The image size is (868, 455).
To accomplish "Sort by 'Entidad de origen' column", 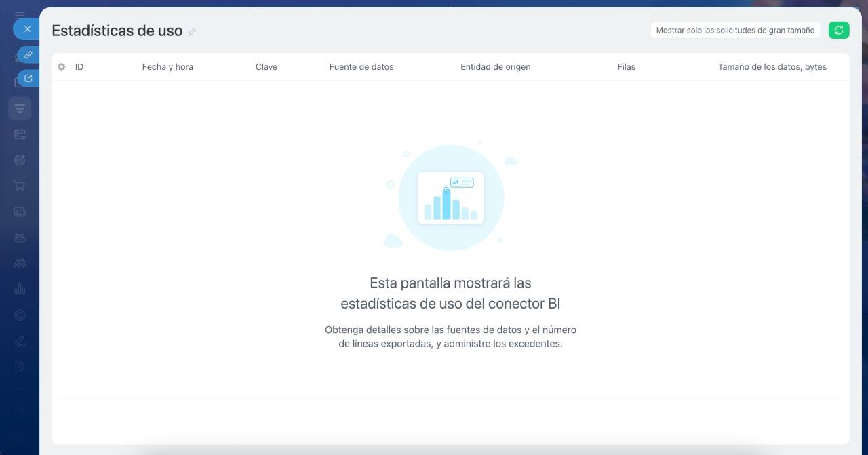I will click(x=495, y=67).
